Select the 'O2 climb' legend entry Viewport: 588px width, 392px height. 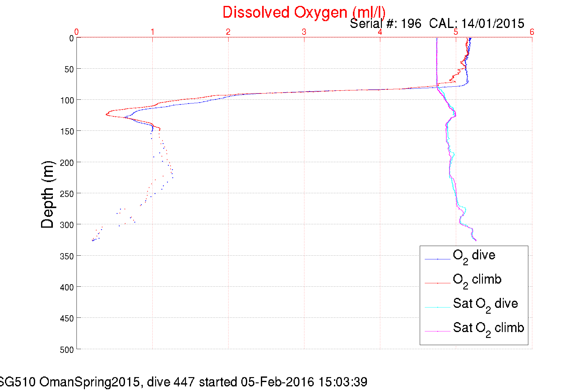point(477,281)
